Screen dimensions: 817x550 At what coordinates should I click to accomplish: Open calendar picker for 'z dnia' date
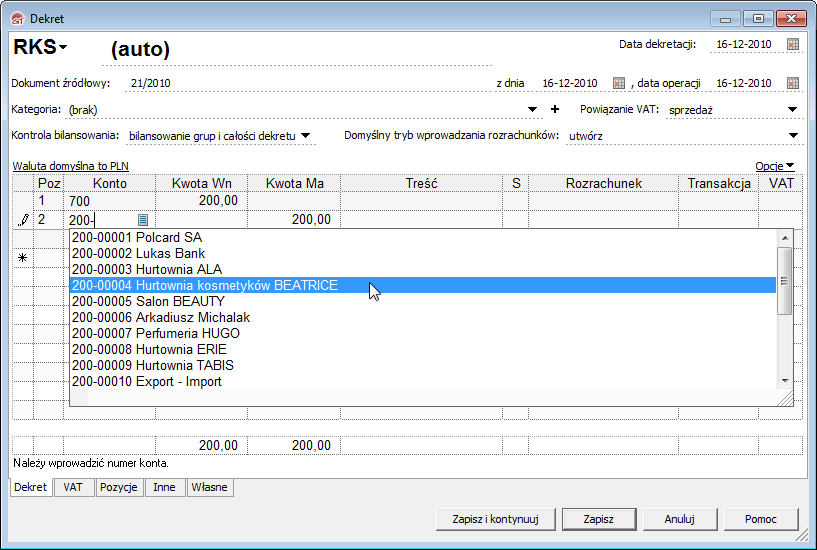tap(618, 83)
